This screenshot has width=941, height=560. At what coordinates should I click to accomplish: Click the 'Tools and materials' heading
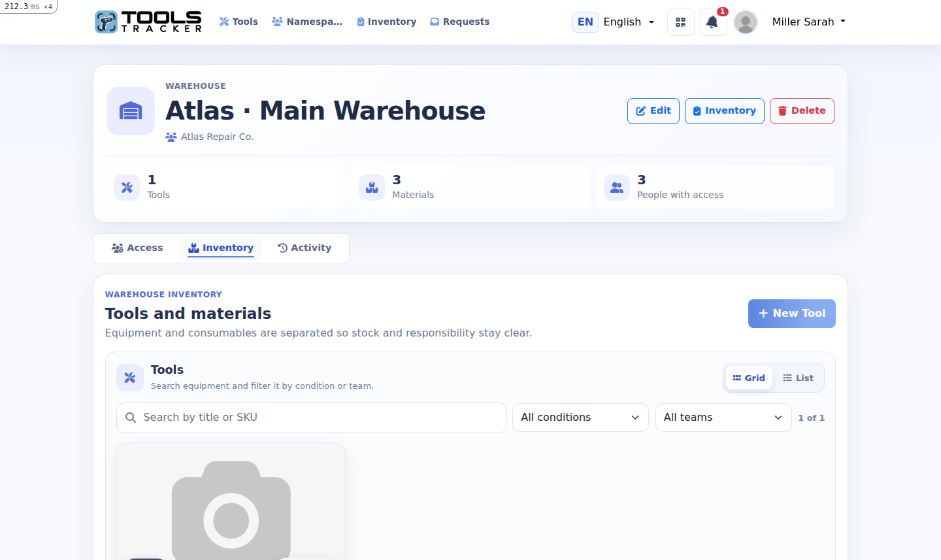(188, 314)
